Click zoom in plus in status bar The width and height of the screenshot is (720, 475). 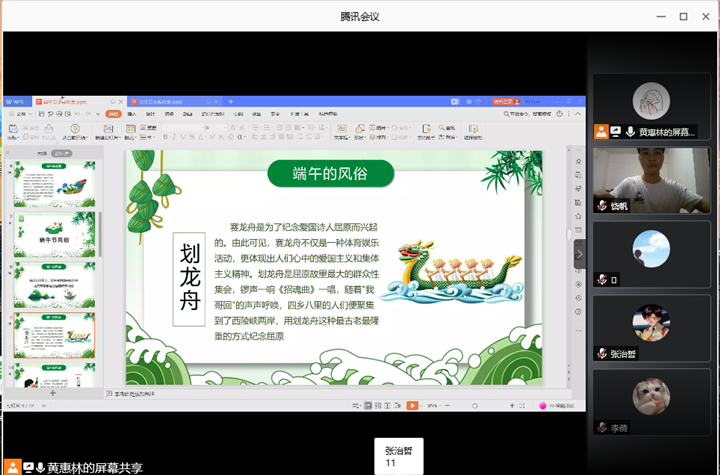click(512, 406)
